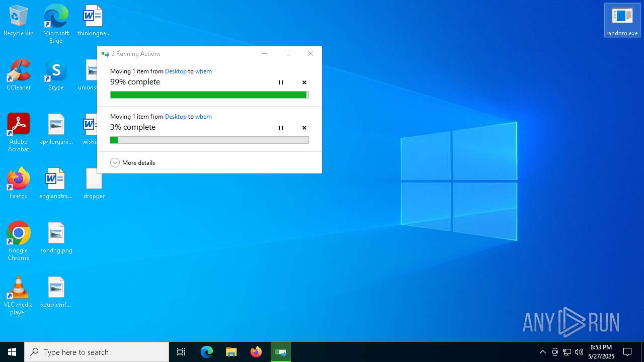Cancel the 99% complete move operation
644x362 pixels.
tap(304, 82)
